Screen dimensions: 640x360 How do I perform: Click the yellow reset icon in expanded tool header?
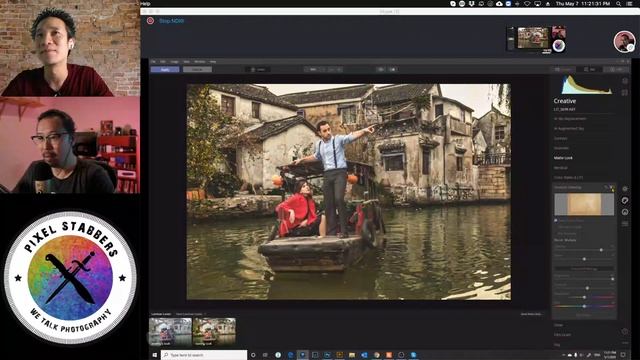pyautogui.click(x=611, y=187)
